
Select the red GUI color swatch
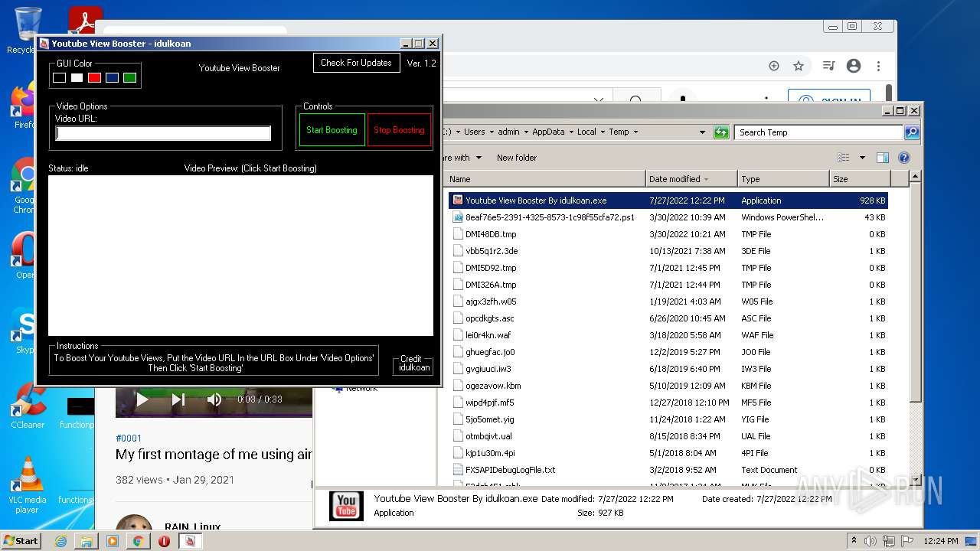point(94,78)
